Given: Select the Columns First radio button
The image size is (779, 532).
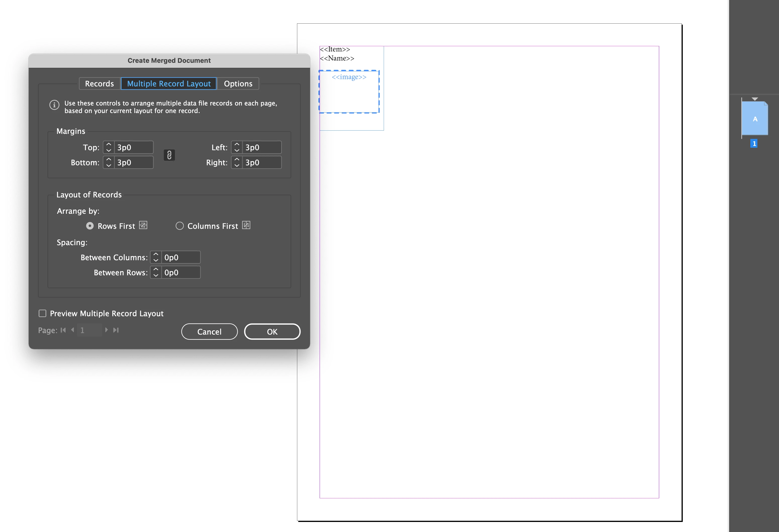Looking at the screenshot, I should coord(180,226).
